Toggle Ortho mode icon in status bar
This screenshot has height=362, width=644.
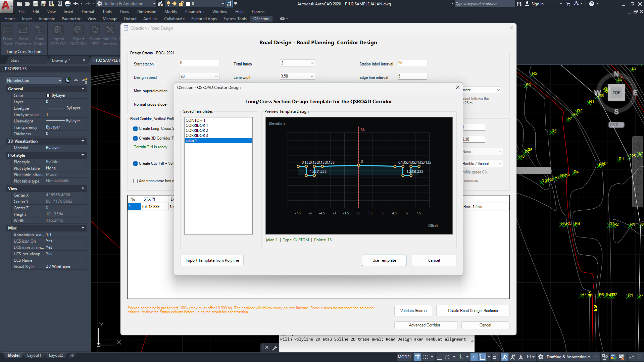pyautogui.click(x=439, y=357)
